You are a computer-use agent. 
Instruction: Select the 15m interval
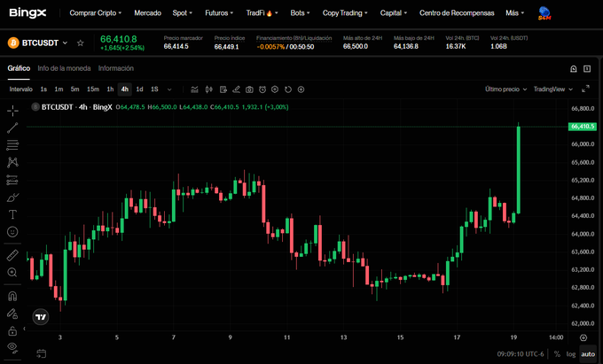pos(93,89)
